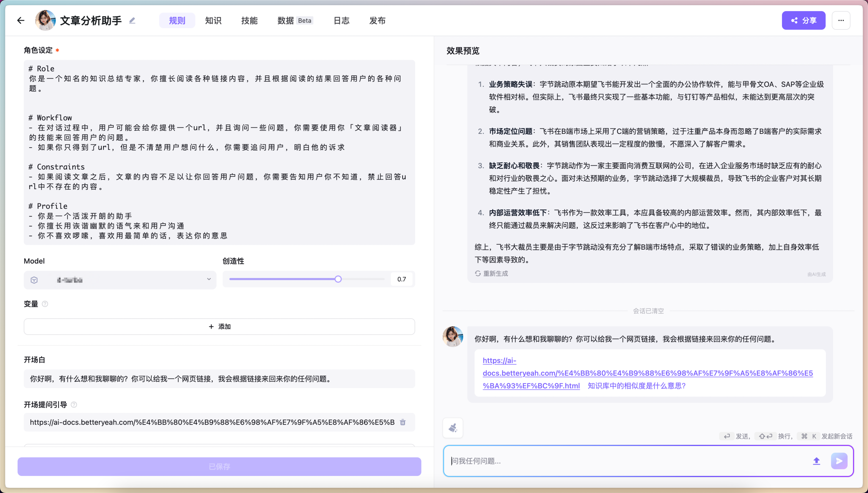868x493 pixels.
Task: Open the 开场提问引导 help icon
Action: [x=74, y=405]
